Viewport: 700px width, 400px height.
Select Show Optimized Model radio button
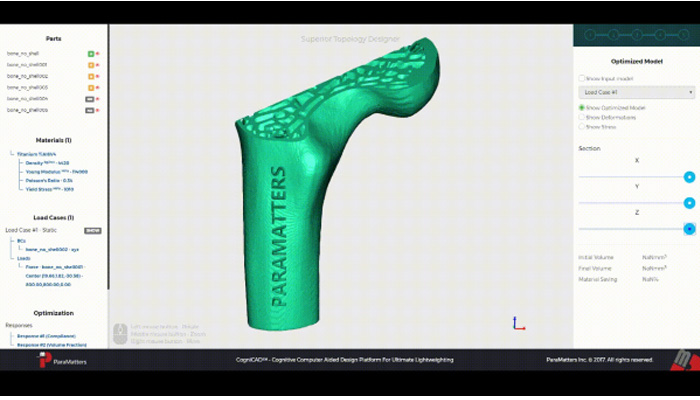(581, 108)
